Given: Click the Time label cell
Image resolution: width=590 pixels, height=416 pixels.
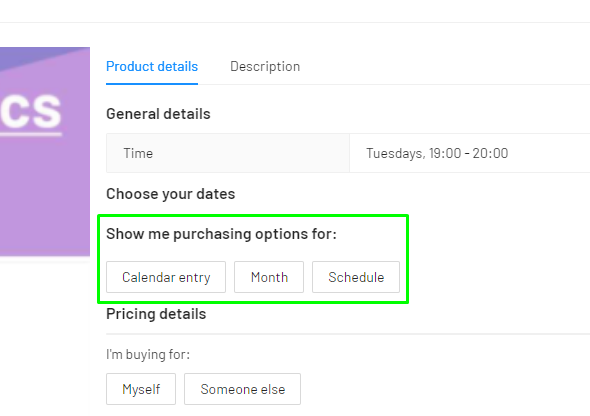Looking at the screenshot, I should tap(228, 153).
